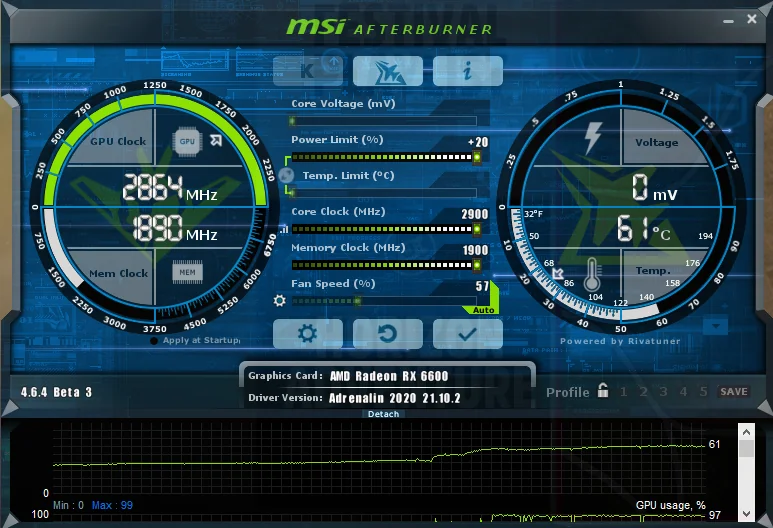The height and width of the screenshot is (528, 773).
Task: Click the MEM chip icon
Action: (x=187, y=272)
